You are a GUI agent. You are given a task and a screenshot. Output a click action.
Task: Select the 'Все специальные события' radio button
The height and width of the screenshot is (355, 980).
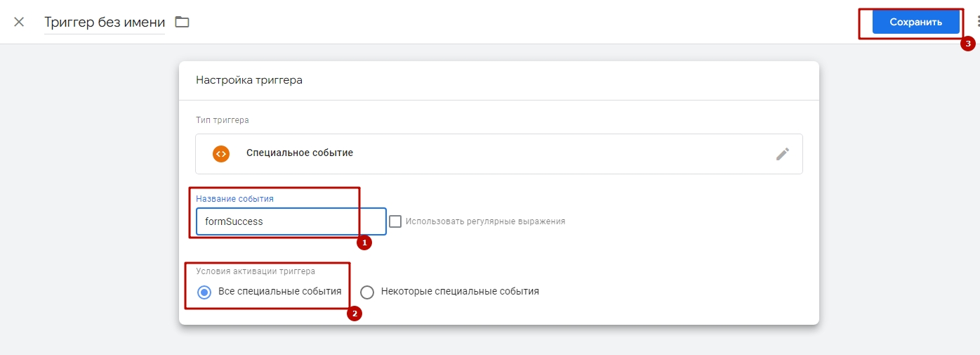(x=204, y=292)
